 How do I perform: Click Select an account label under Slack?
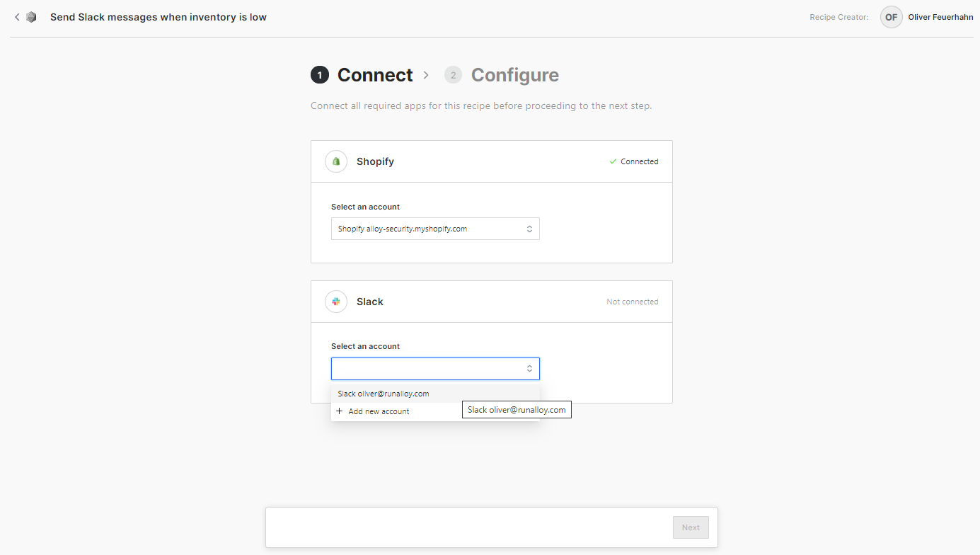[365, 346]
